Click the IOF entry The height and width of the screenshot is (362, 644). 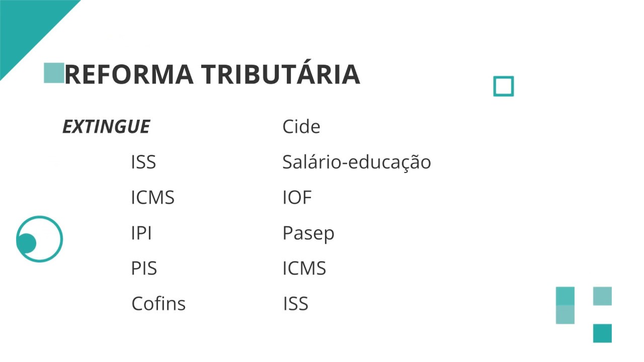[x=297, y=198]
